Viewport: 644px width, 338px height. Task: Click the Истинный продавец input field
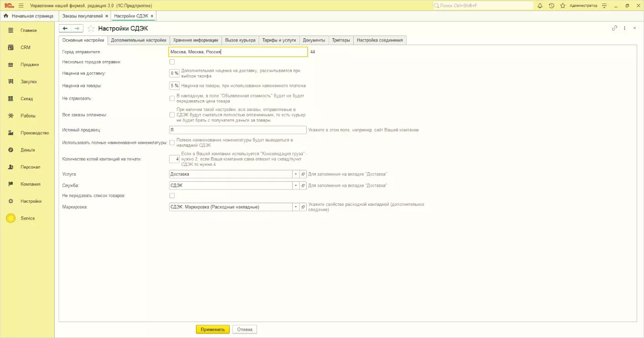237,130
